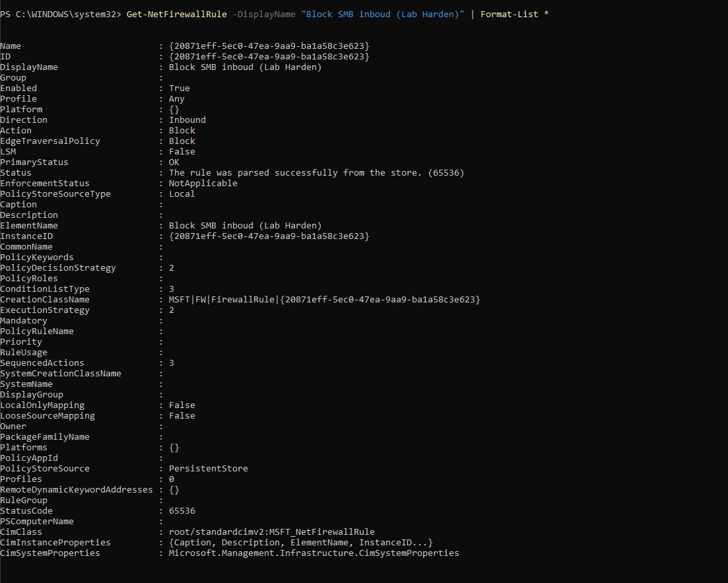
Task: Click the PolicyStoreSource value PersistentStore
Action: [208, 468]
